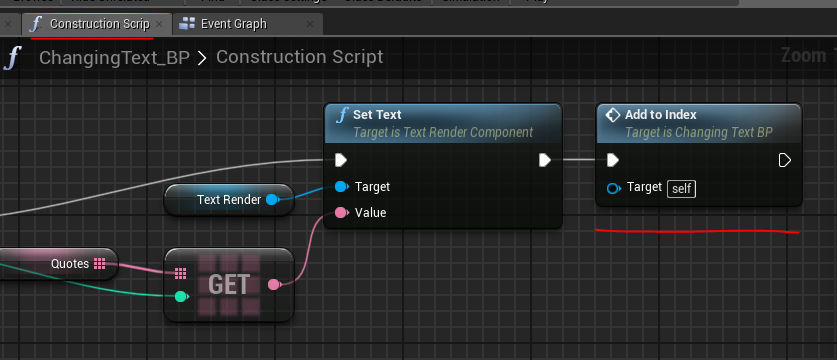Click Construction Script in the breadcrumb
837x360 pixels.
pos(299,57)
